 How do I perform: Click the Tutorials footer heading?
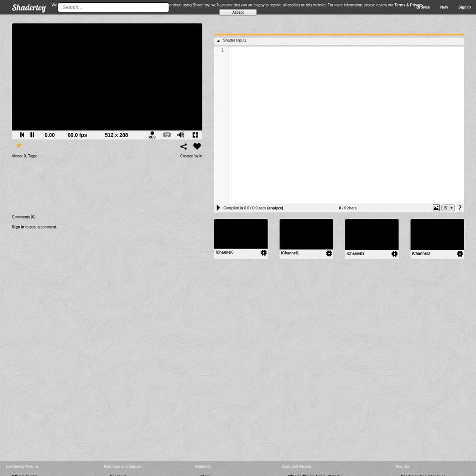click(402, 466)
